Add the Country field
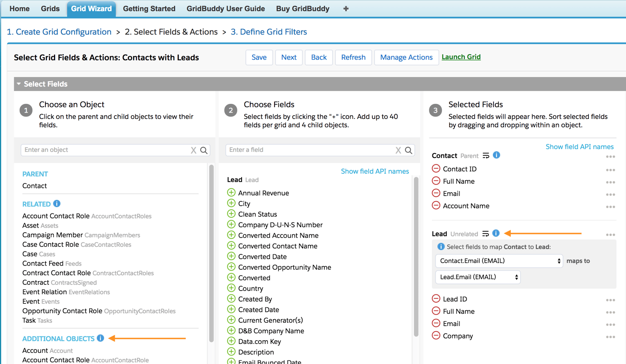 (231, 288)
